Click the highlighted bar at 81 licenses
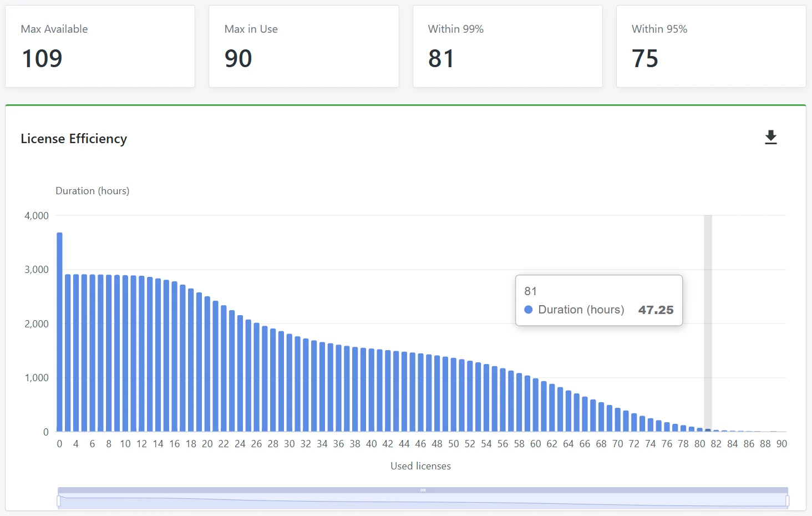 click(x=708, y=430)
